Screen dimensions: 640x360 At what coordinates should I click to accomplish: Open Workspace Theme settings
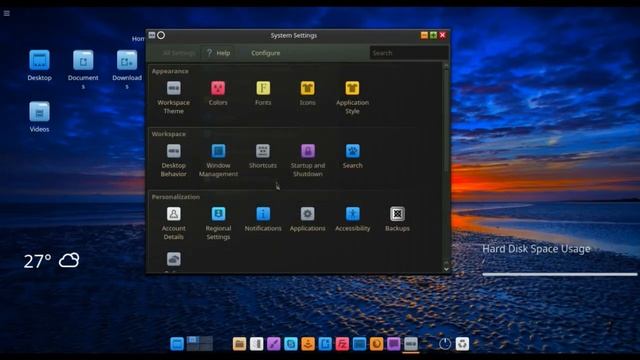tap(173, 97)
